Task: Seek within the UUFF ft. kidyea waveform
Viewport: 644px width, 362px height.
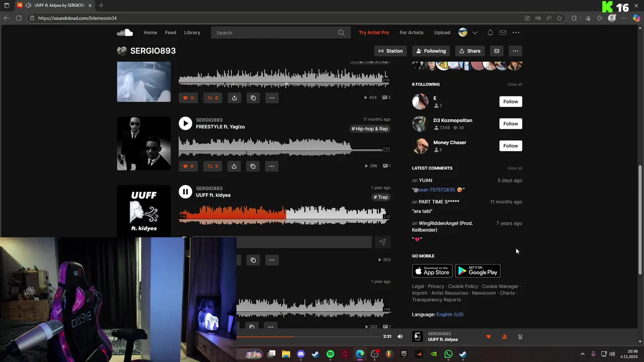Action: pos(284,215)
